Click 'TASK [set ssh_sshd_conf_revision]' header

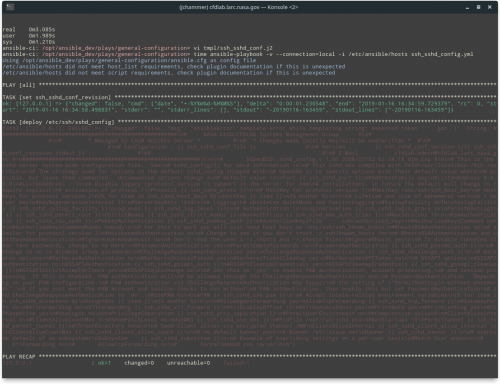[x=249, y=97]
